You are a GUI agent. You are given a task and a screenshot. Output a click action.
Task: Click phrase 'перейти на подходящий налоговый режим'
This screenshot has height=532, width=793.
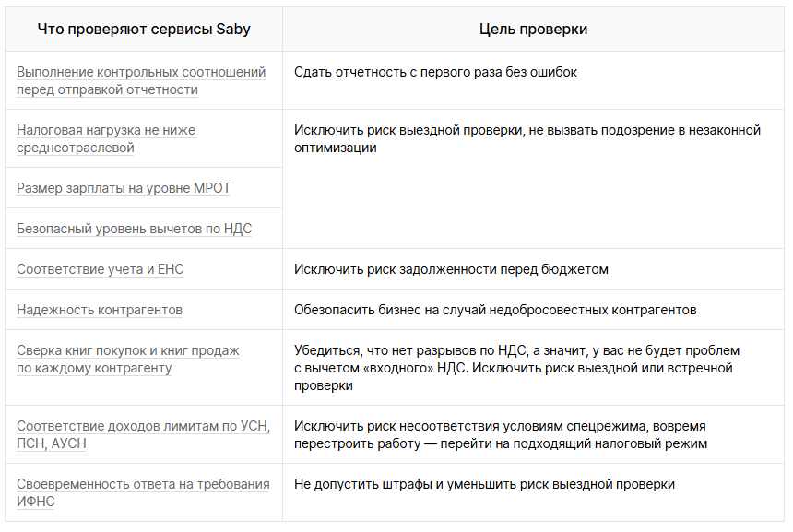click(574, 444)
